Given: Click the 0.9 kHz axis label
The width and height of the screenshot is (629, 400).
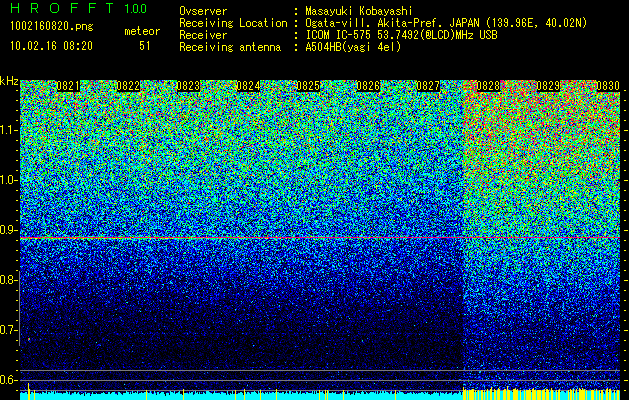Looking at the screenshot, I should 8,230.
